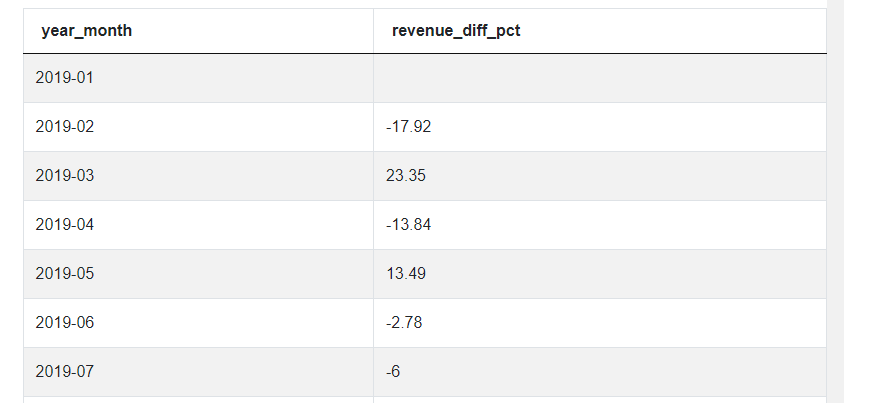
Task: Select the 2019-03 cell
Action: pos(198,176)
